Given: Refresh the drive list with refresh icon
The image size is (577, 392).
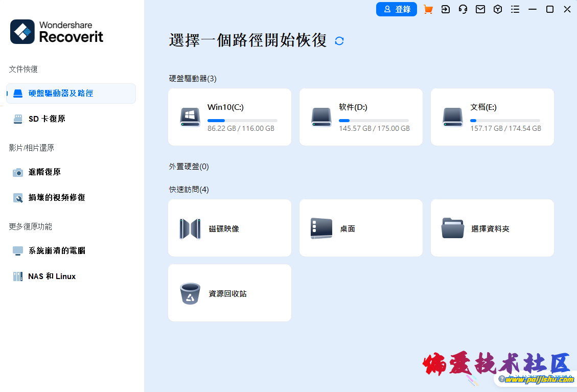Looking at the screenshot, I should pos(339,41).
